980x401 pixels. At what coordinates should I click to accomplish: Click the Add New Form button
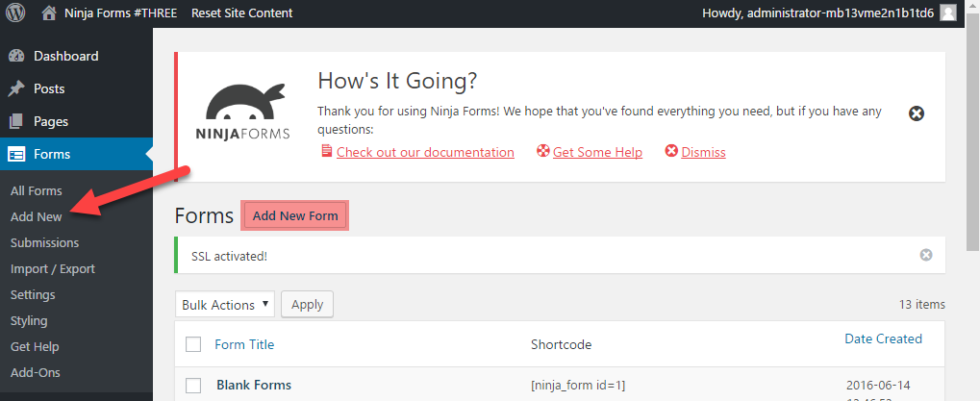[295, 215]
